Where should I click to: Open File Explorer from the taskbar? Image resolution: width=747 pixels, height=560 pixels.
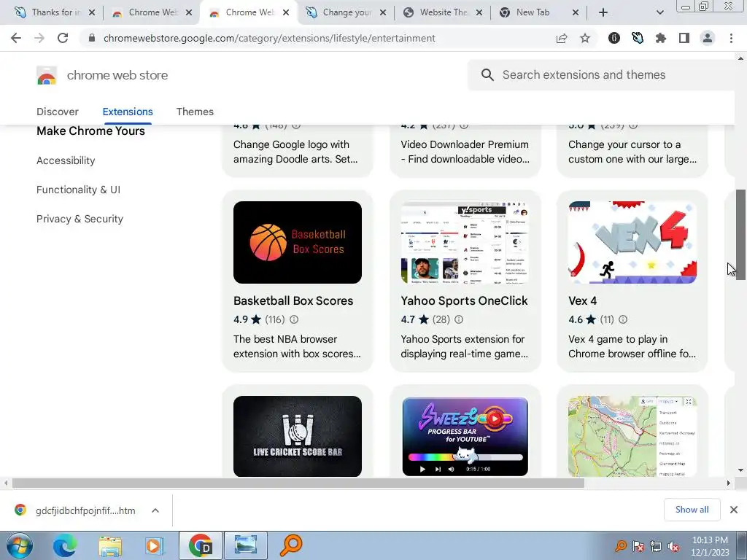pyautogui.click(x=110, y=545)
